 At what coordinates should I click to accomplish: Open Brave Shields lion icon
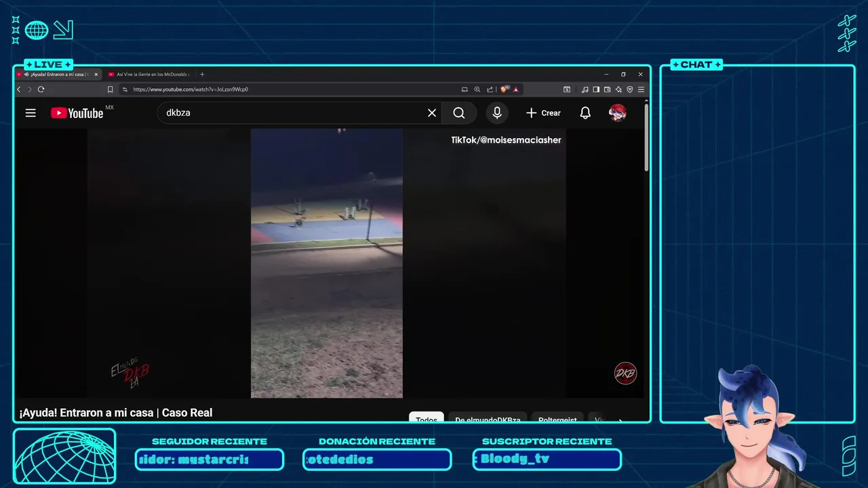504,89
